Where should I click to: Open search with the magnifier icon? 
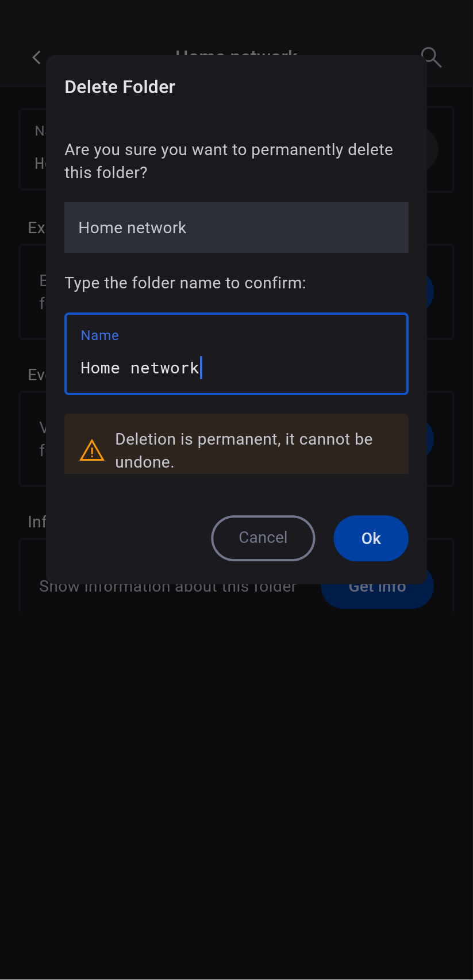coord(431,57)
